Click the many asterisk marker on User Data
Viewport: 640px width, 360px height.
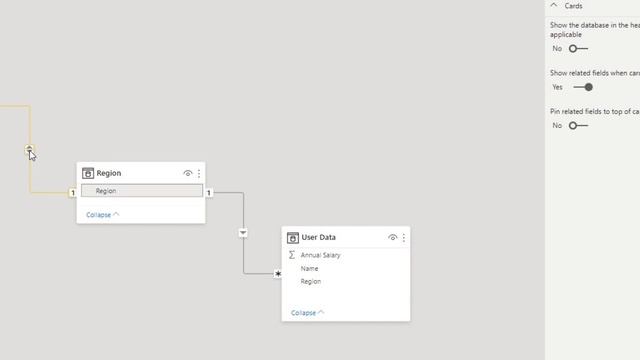click(x=278, y=273)
